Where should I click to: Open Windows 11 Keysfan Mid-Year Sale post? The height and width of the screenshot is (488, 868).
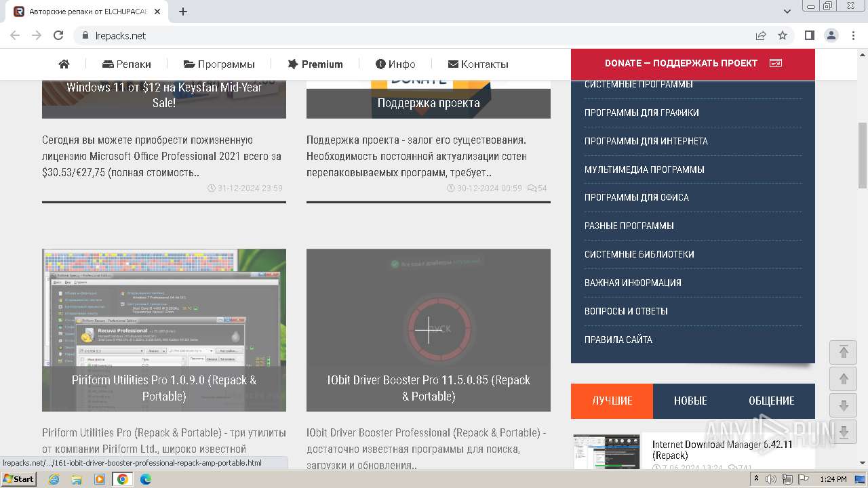164,95
